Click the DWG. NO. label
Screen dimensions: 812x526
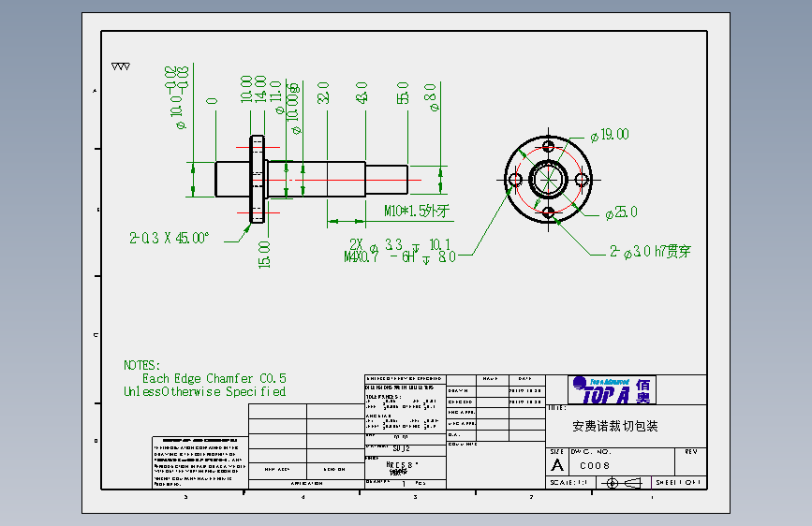tap(591, 451)
